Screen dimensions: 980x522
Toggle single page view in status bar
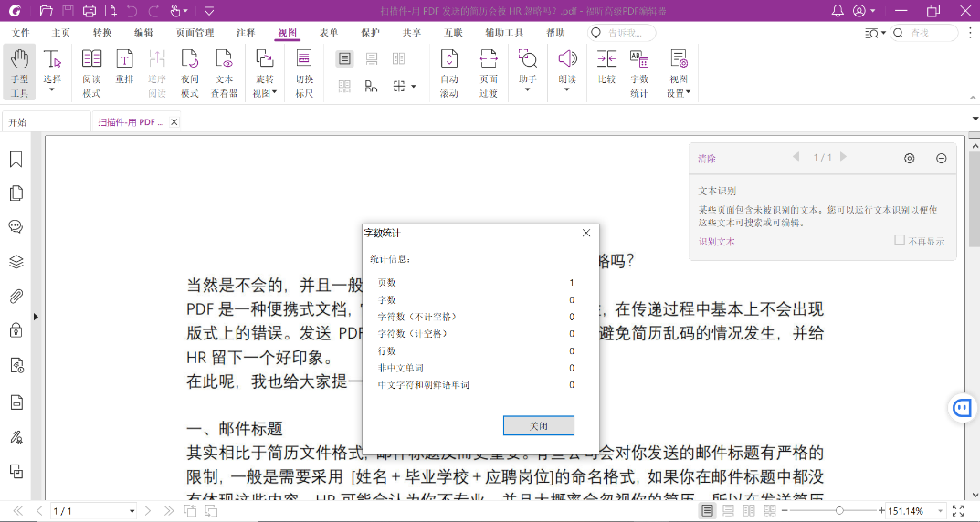[707, 511]
